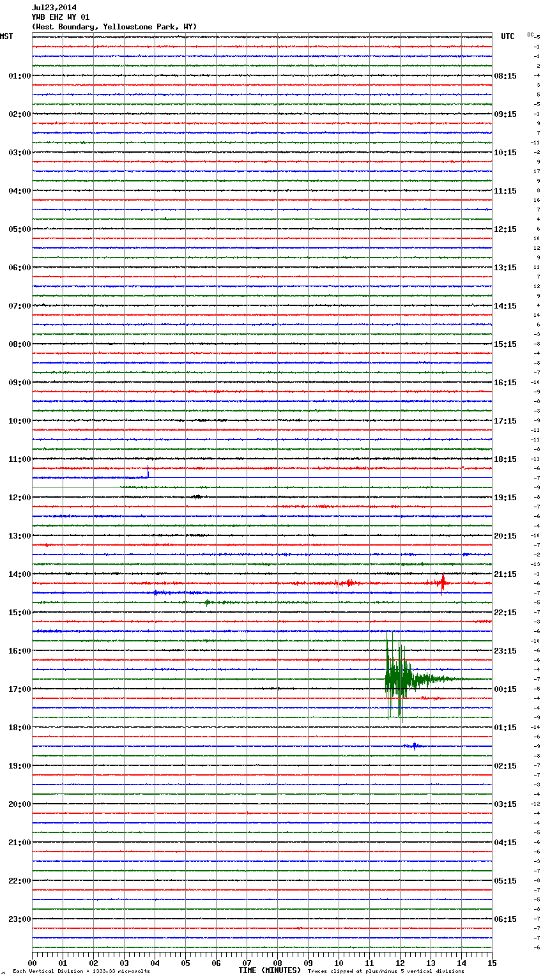Click the Traces clipped at plus/minus 5 note
This screenshot has width=543, height=980.
pyautogui.click(x=386, y=972)
